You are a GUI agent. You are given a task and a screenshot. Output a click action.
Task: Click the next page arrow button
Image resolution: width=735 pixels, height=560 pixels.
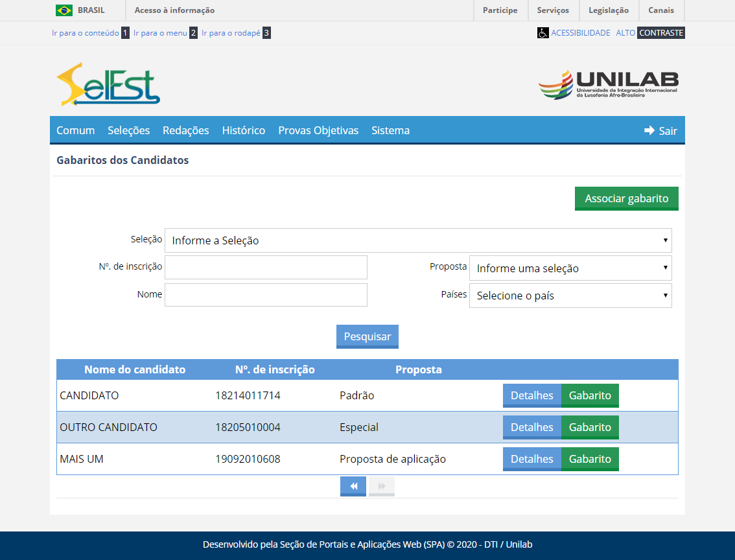pyautogui.click(x=382, y=486)
